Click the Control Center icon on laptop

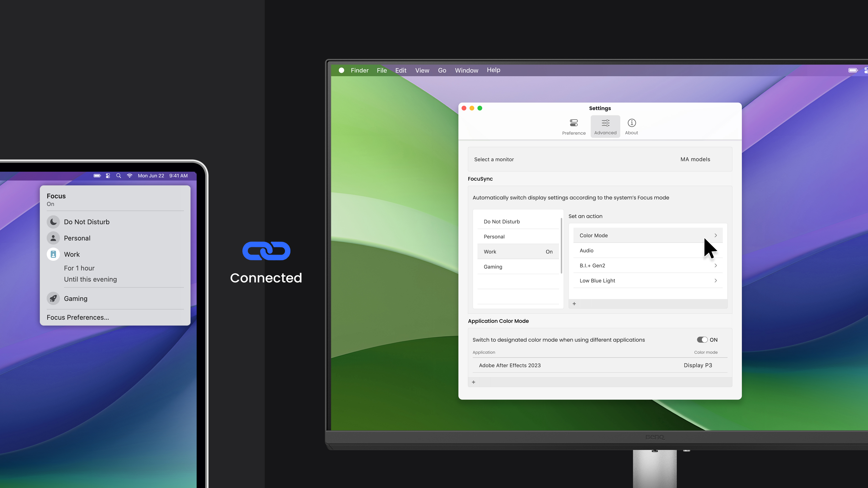coord(108,176)
